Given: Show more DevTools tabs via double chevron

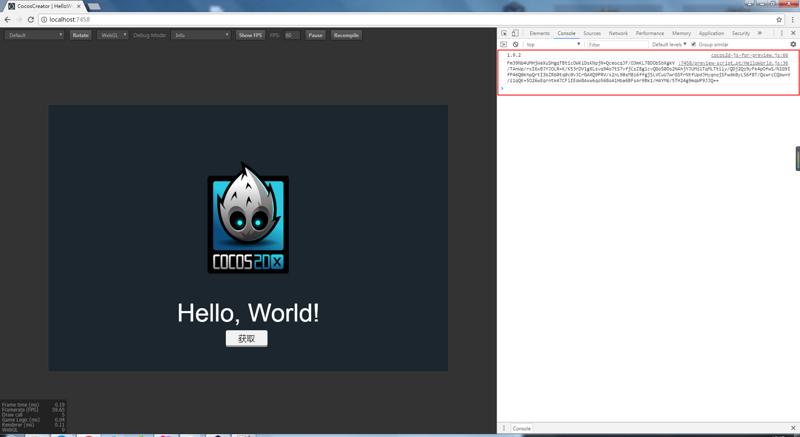Looking at the screenshot, I should [x=760, y=33].
